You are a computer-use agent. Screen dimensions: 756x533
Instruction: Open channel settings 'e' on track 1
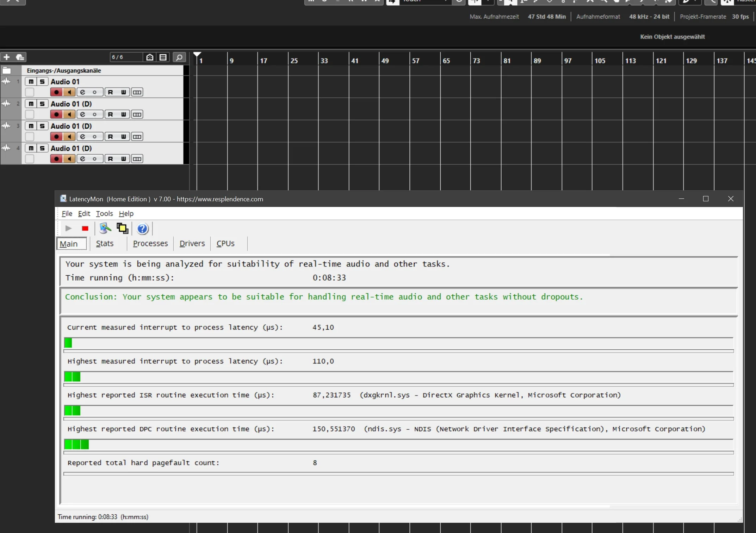point(83,92)
